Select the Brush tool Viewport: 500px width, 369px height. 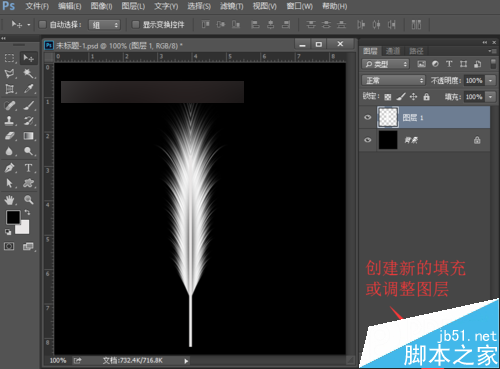[x=28, y=105]
